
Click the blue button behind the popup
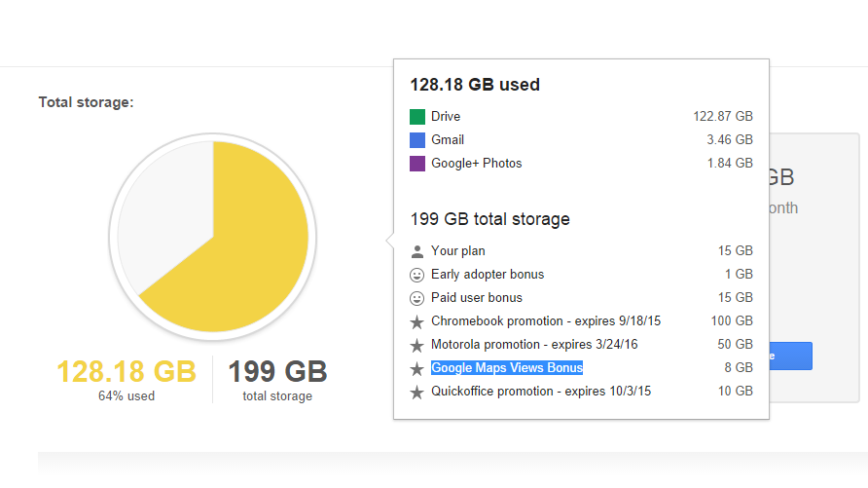point(790,356)
